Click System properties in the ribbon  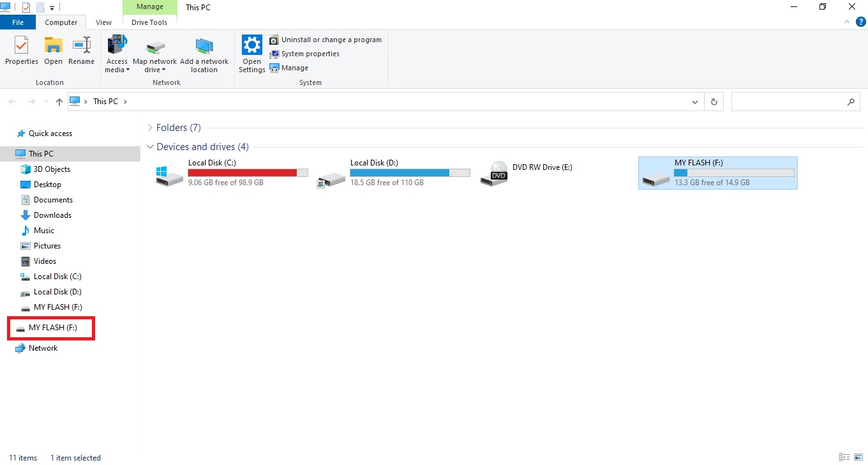310,54
